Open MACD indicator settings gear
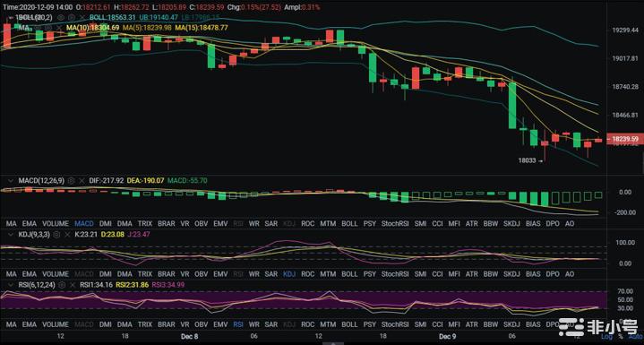Viewport: 644px width, 345px height. [x=71, y=180]
